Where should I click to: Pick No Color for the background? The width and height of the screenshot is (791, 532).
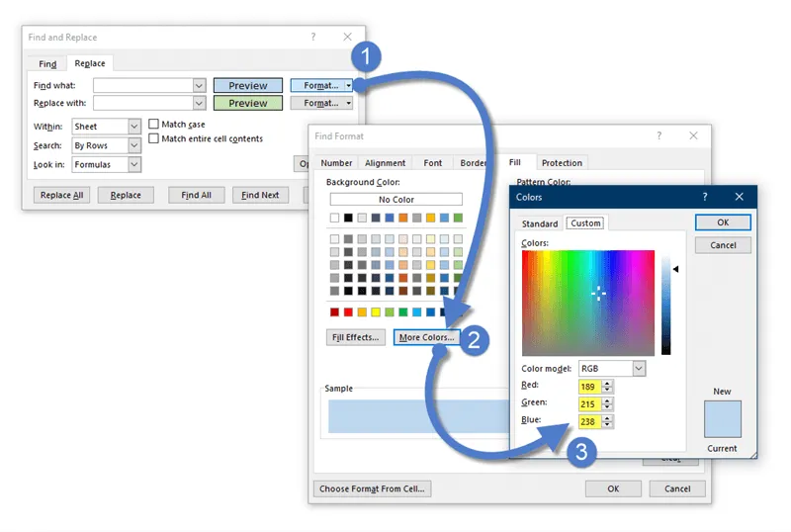point(395,200)
